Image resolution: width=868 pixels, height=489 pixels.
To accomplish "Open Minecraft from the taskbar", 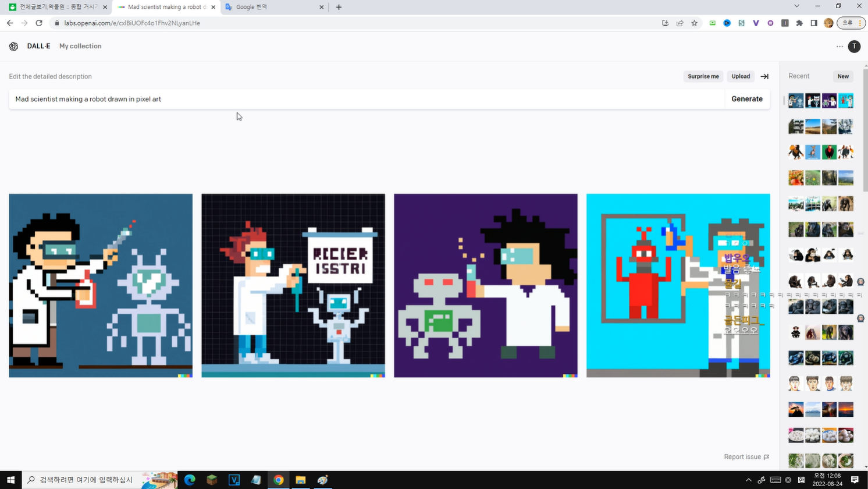I will pyautogui.click(x=212, y=480).
